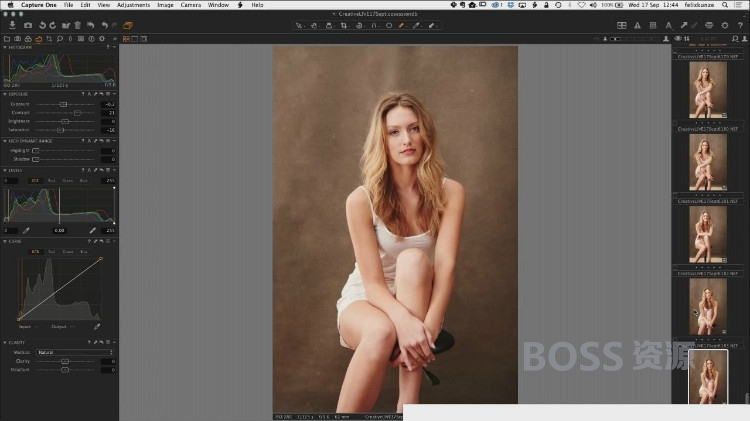Click the Highlight slider handle

click(x=36, y=150)
